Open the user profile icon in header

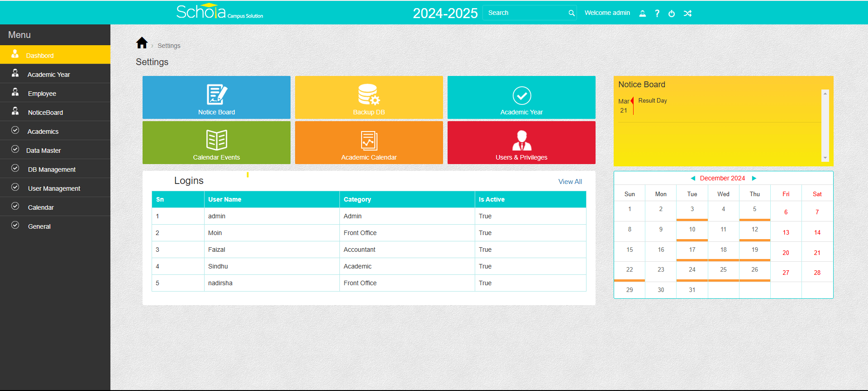[642, 14]
